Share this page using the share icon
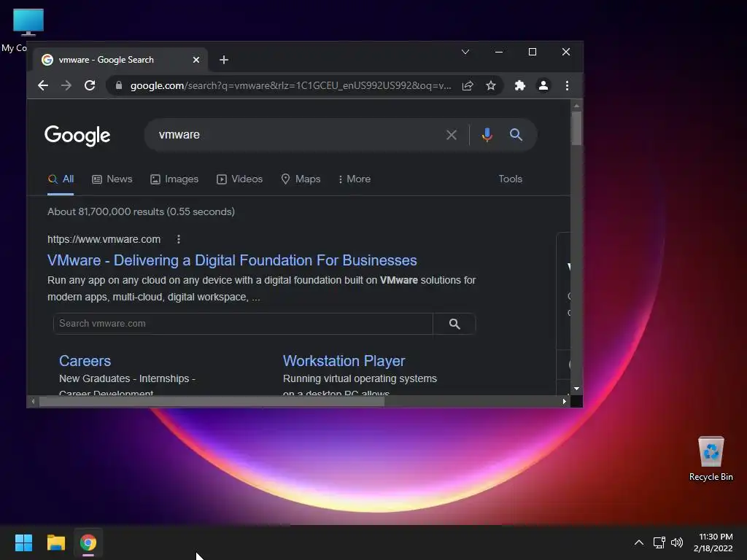The image size is (747, 560). tap(468, 86)
